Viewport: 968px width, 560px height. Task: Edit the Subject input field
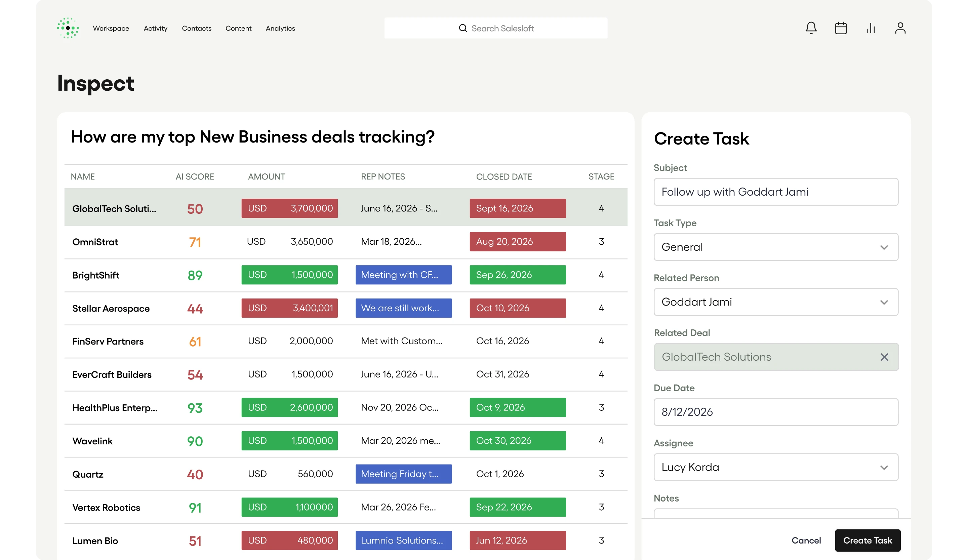[776, 192]
